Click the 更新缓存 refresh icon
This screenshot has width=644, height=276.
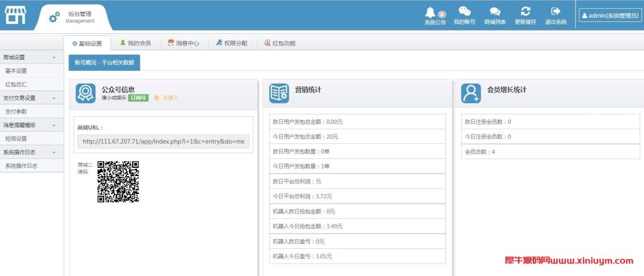tap(525, 12)
